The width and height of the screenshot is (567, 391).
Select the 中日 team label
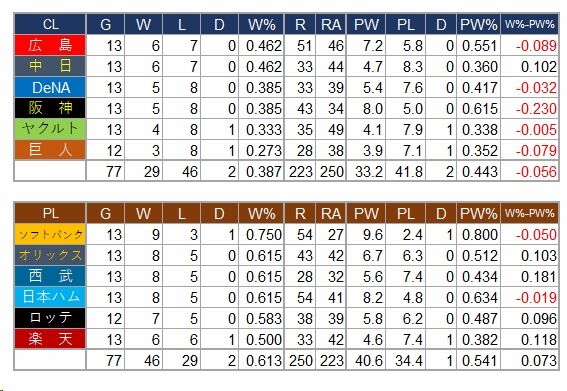[x=50, y=66]
